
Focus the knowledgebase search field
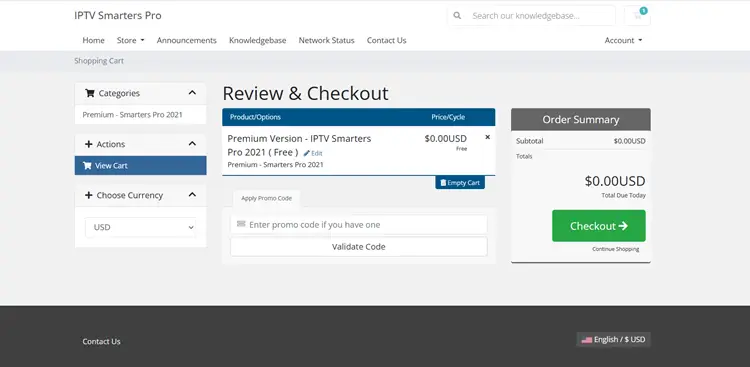coord(540,16)
